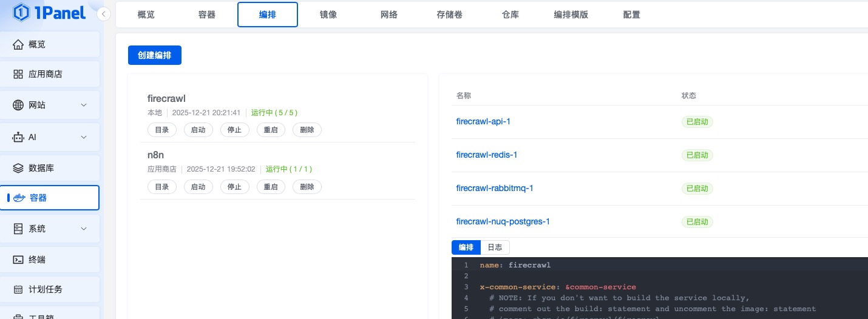Open 目录 for n8n compose
This screenshot has width=868, height=319.
(162, 187)
